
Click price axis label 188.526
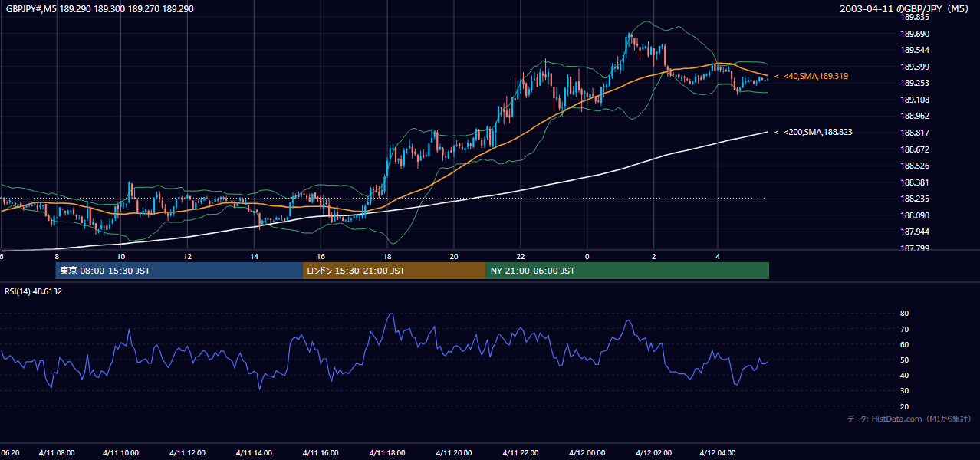coord(915,166)
